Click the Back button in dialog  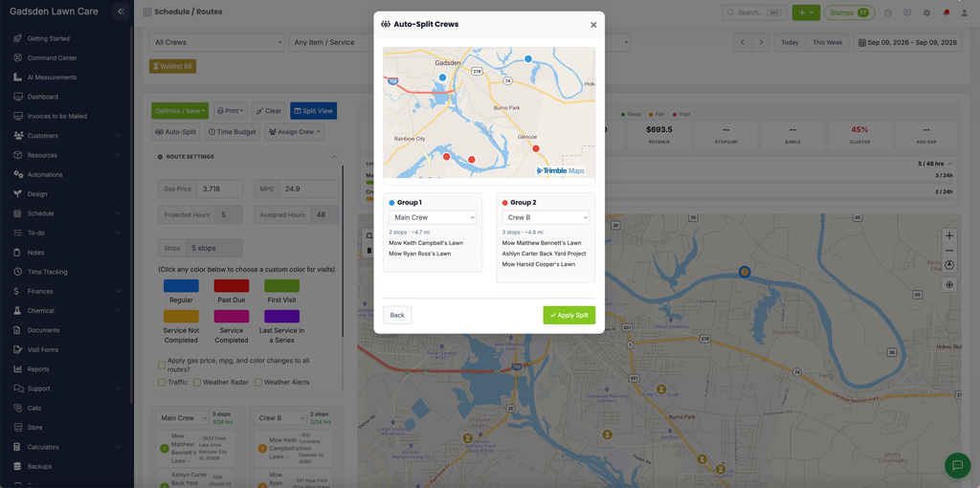(397, 315)
